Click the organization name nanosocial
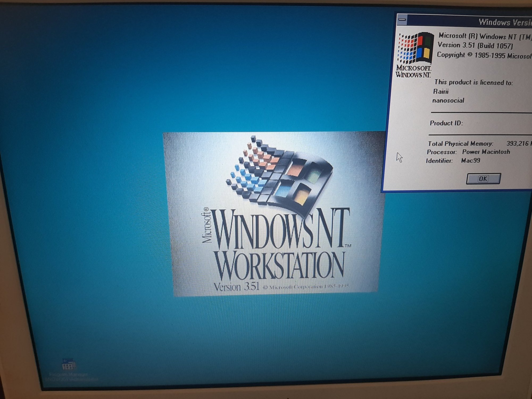 pyautogui.click(x=448, y=101)
